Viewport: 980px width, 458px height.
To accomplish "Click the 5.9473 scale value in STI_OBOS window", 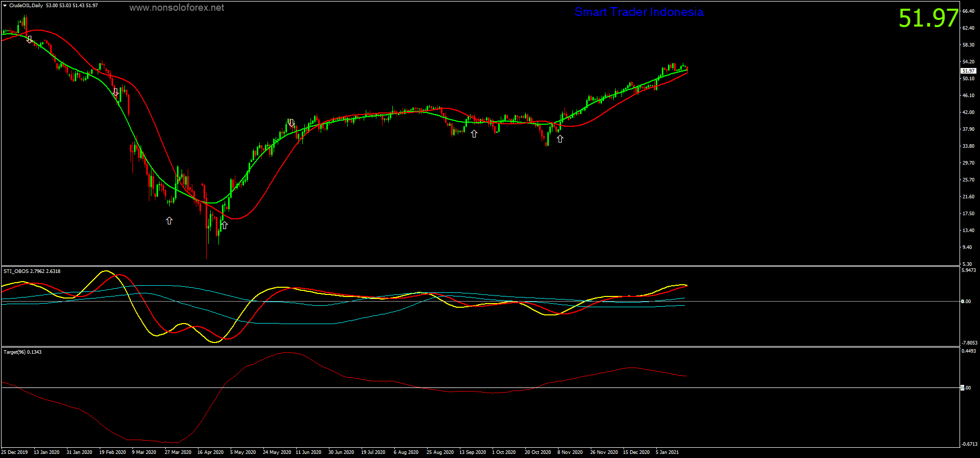I will coord(969,270).
